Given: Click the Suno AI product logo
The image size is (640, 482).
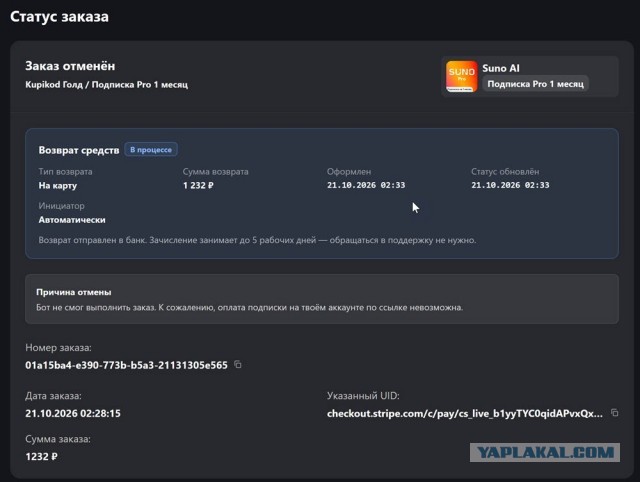Looking at the screenshot, I should tap(462, 76).
